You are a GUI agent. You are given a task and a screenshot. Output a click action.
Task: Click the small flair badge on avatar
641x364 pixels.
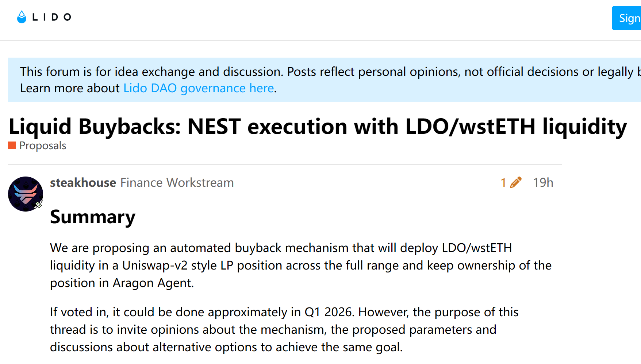(38, 205)
